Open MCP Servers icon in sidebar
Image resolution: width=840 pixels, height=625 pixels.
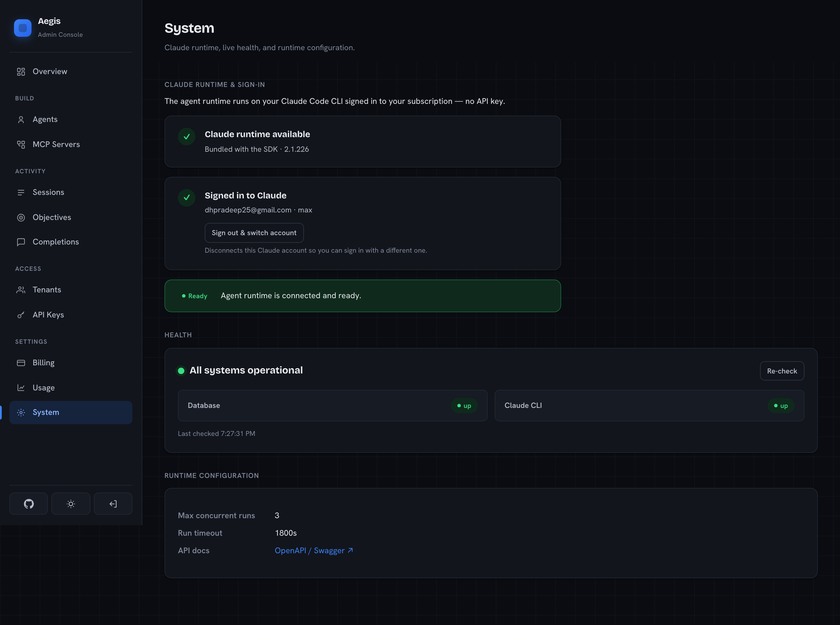pos(21,144)
